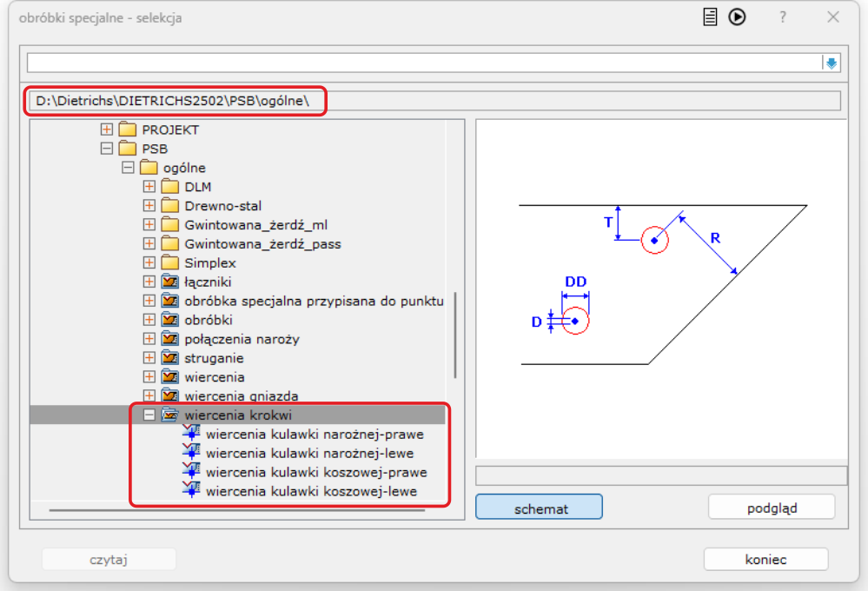Click the tree's horizontal scrollbar
Image resolution: width=868 pixels, height=591 pixels.
click(x=237, y=510)
